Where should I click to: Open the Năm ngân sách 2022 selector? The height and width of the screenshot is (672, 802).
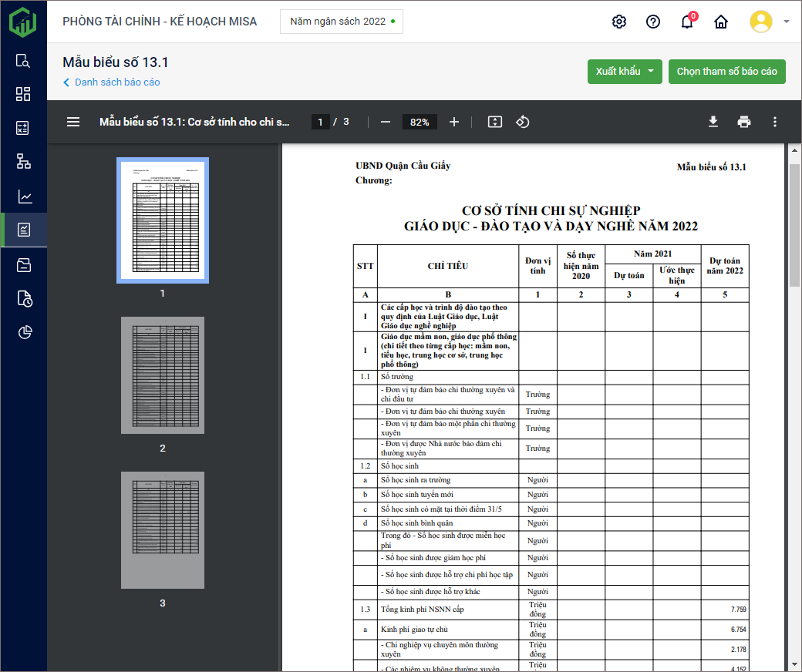tap(342, 22)
